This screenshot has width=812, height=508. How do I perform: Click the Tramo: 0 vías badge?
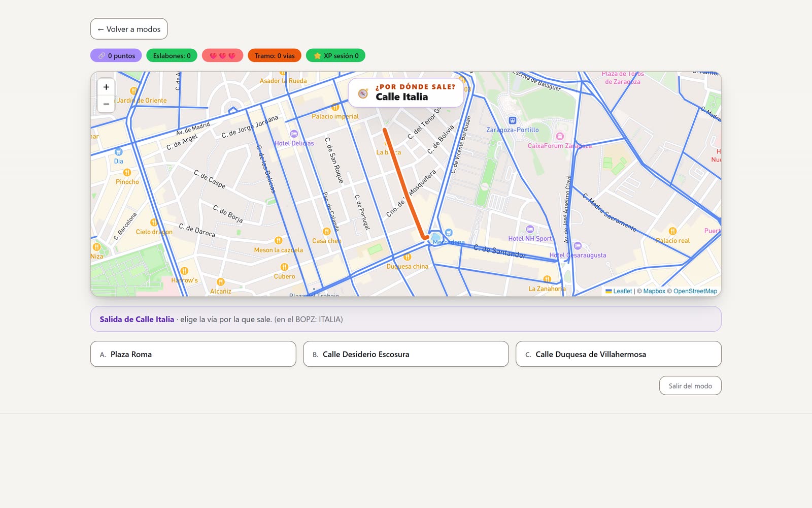point(275,55)
